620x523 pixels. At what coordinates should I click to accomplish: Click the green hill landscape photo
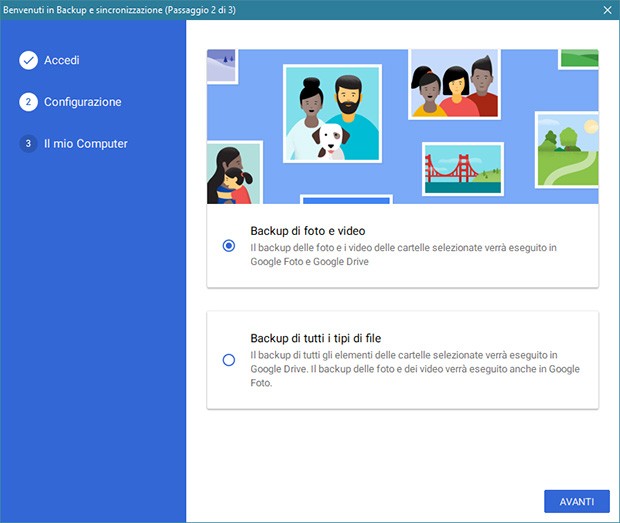coord(567,149)
